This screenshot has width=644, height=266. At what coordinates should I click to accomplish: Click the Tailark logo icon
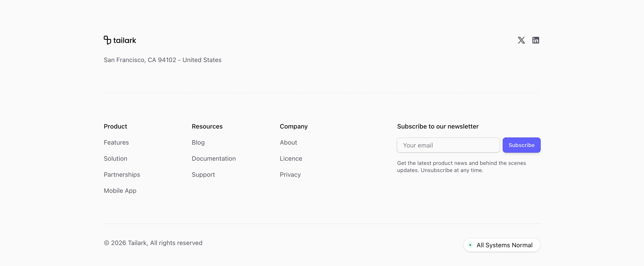pos(107,40)
